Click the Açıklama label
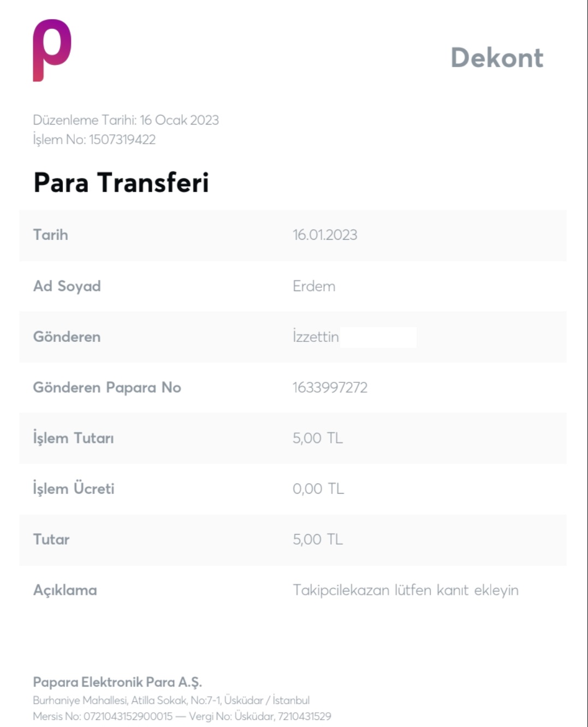Image resolution: width=588 pixels, height=727 pixels. pyautogui.click(x=65, y=590)
